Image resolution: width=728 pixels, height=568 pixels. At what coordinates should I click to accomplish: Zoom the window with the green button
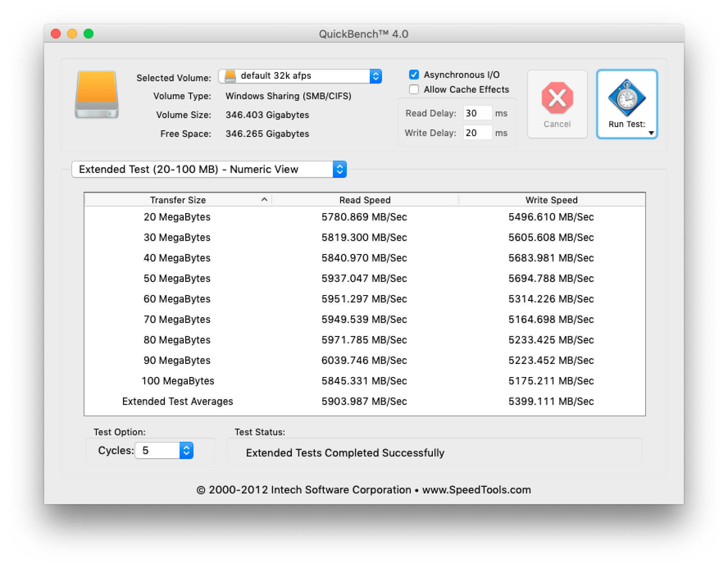89,34
